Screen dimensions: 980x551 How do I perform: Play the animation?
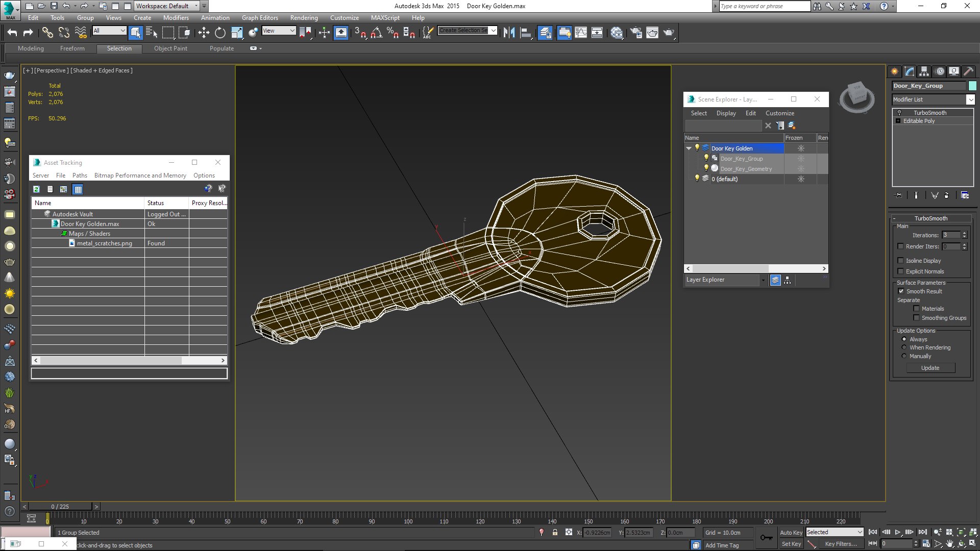click(x=898, y=532)
